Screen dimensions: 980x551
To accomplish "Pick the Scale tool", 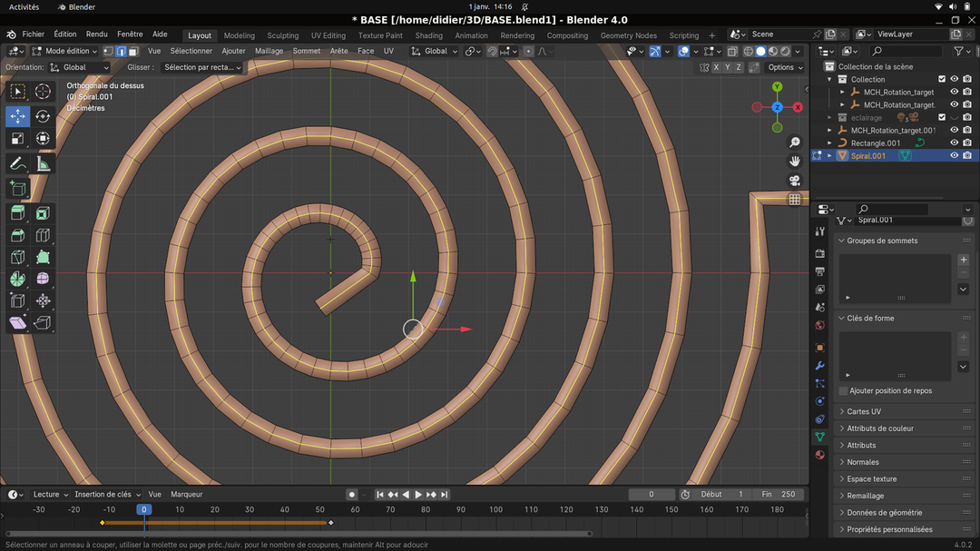I will tap(17, 138).
